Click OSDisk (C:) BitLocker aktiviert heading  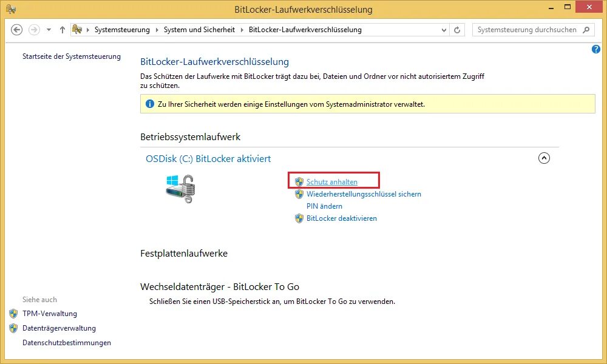(x=208, y=158)
